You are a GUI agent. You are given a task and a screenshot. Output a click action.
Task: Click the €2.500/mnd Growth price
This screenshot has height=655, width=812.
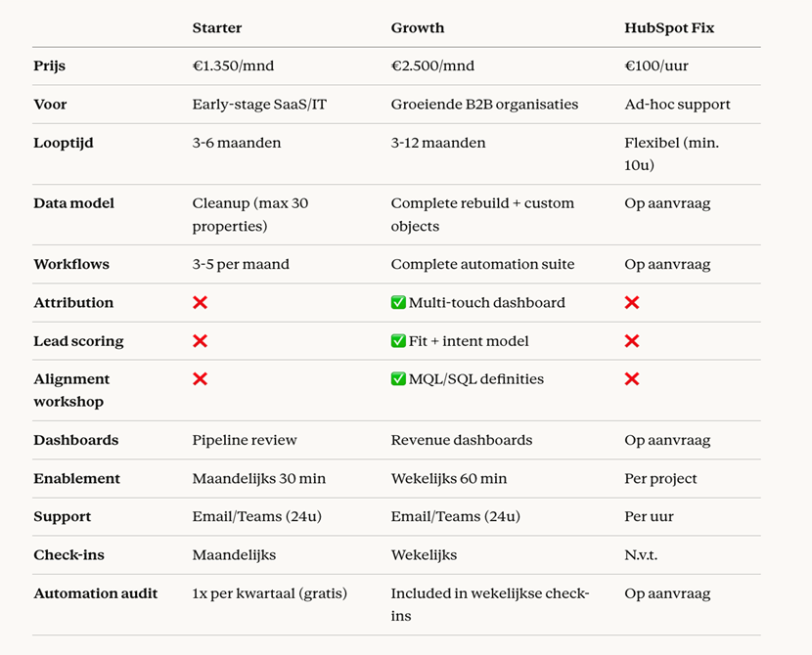click(432, 66)
